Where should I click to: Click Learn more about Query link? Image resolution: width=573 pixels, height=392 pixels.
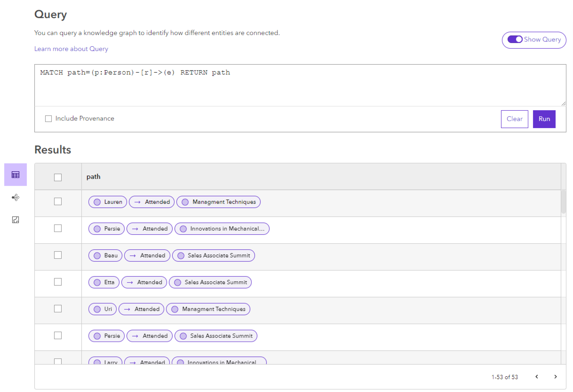(x=70, y=48)
